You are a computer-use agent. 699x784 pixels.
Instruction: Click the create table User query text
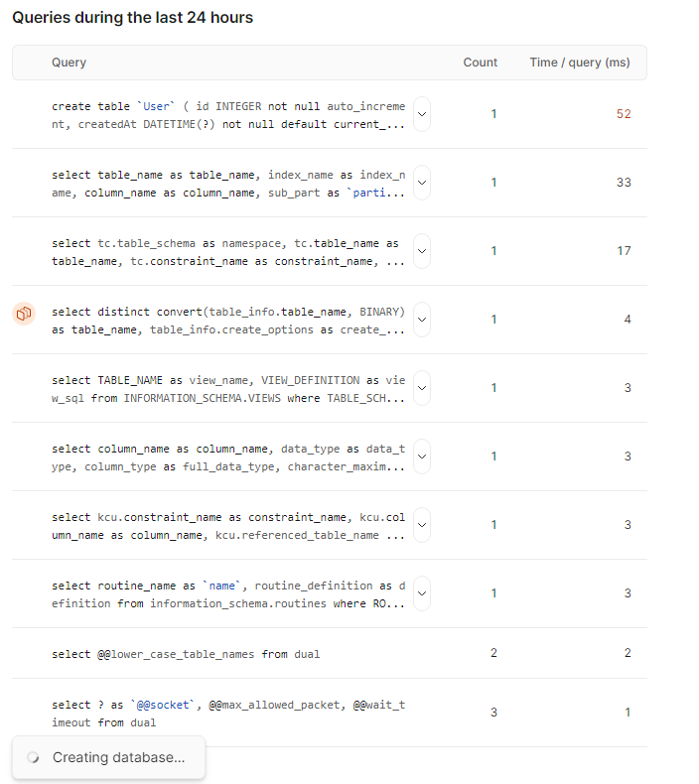coord(228,115)
